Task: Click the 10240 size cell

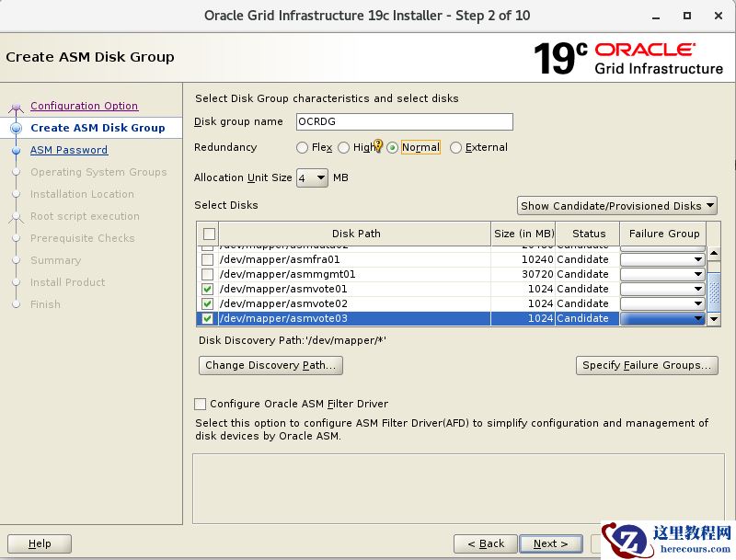Action: (523, 259)
